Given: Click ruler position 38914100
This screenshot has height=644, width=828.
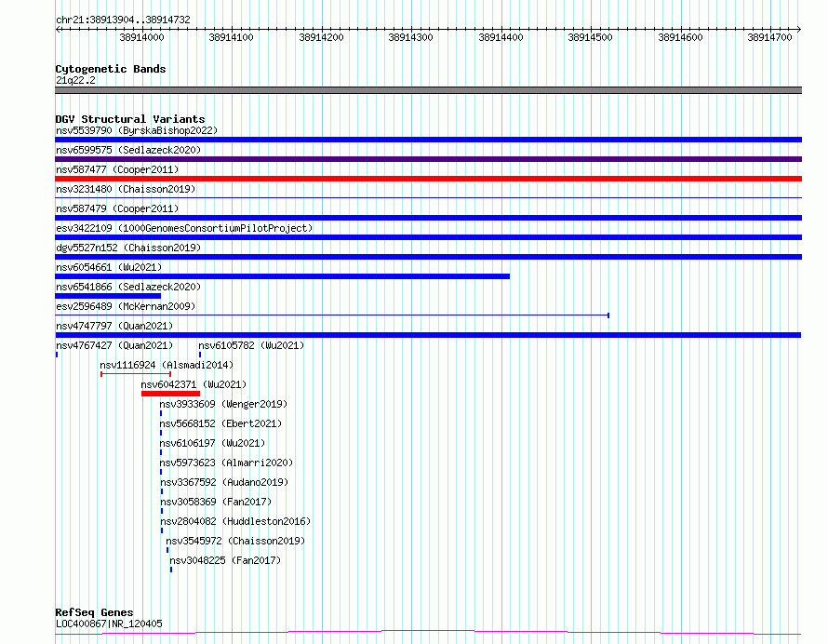Looking at the screenshot, I should pos(231,37).
